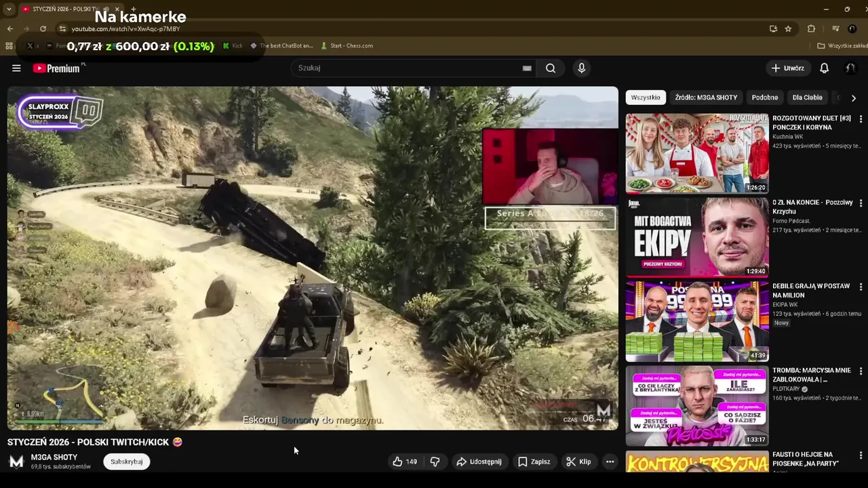Open YouTube account avatar menu
Viewport: 868px width, 488px height.
[850, 68]
